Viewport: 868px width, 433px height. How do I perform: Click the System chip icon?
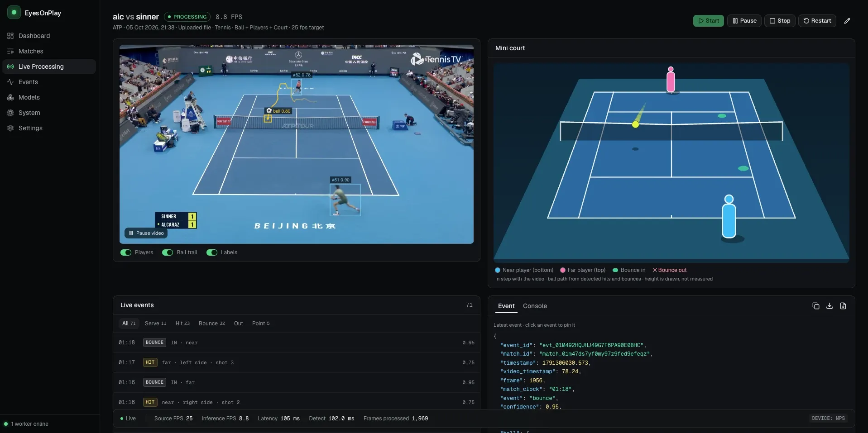click(x=10, y=113)
